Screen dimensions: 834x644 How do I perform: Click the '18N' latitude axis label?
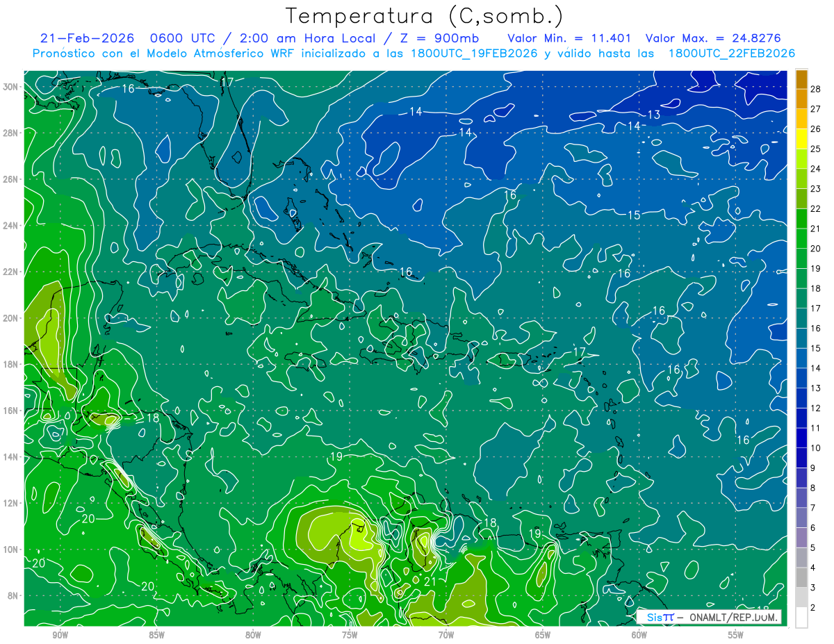pyautogui.click(x=11, y=364)
